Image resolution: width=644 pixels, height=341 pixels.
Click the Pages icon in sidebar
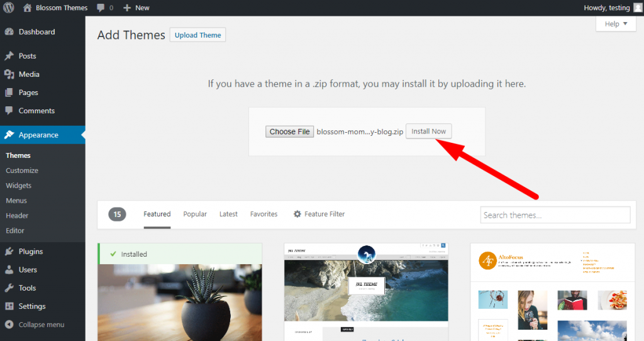point(9,93)
